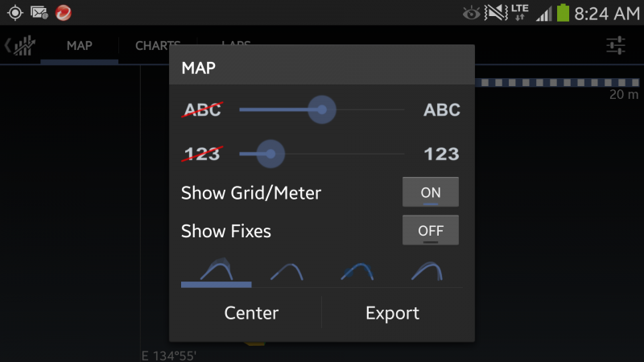Click the ABC label size slider handle
Image resolution: width=644 pixels, height=362 pixels.
click(322, 109)
